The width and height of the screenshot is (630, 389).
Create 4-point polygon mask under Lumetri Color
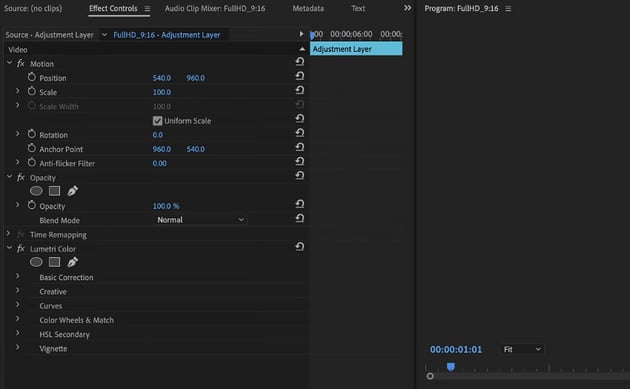[x=54, y=262]
